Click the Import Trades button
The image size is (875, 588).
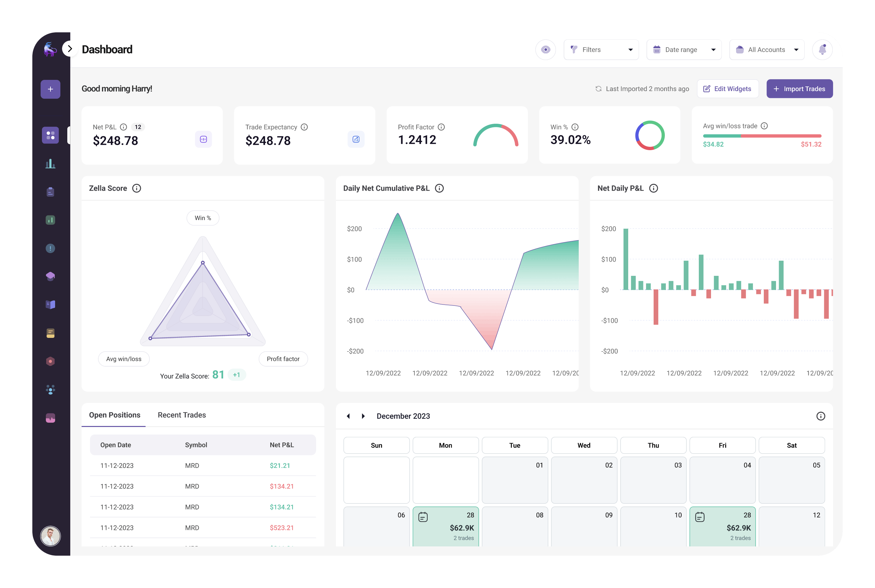pos(799,89)
